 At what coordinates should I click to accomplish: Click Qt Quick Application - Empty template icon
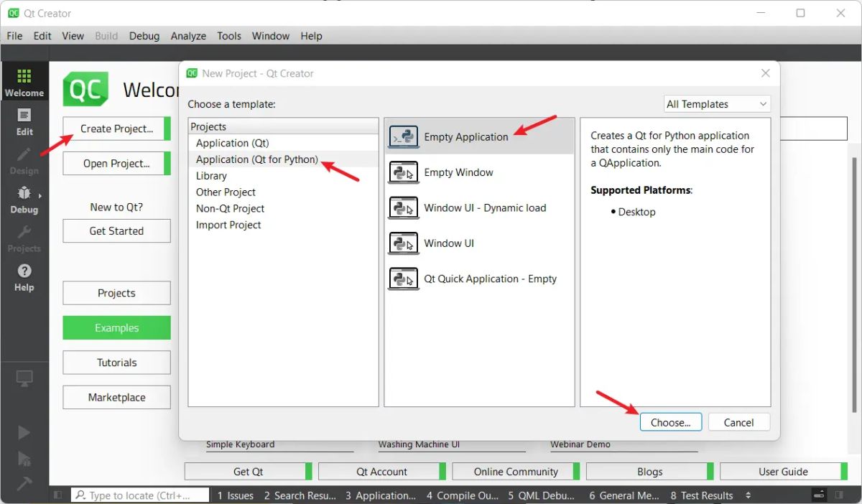tap(404, 279)
